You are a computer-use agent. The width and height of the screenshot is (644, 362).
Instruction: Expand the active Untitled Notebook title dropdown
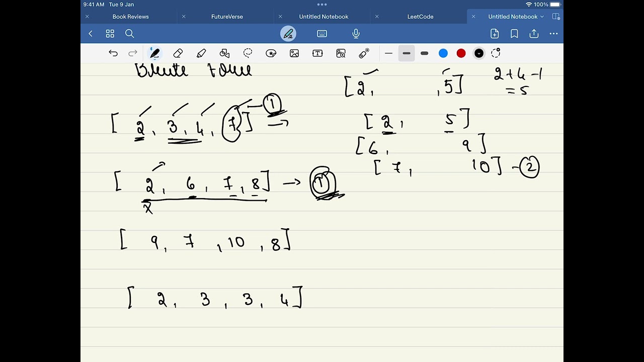pos(542,17)
